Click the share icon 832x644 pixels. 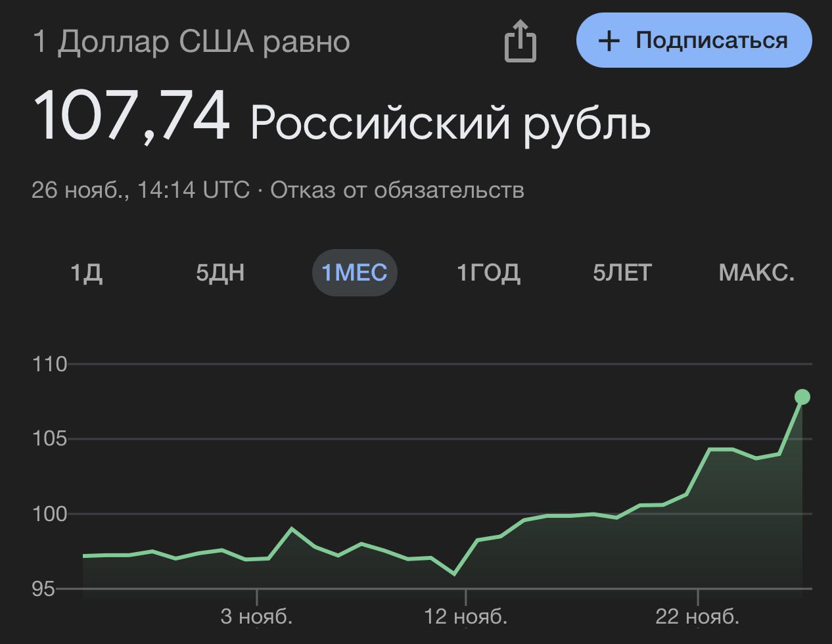(x=520, y=41)
